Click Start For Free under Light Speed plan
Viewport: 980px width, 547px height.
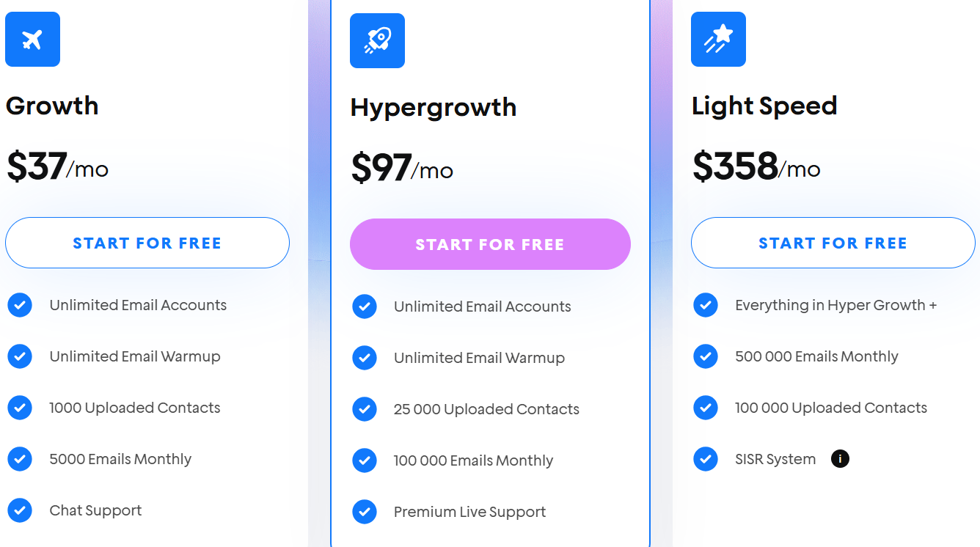pos(833,243)
